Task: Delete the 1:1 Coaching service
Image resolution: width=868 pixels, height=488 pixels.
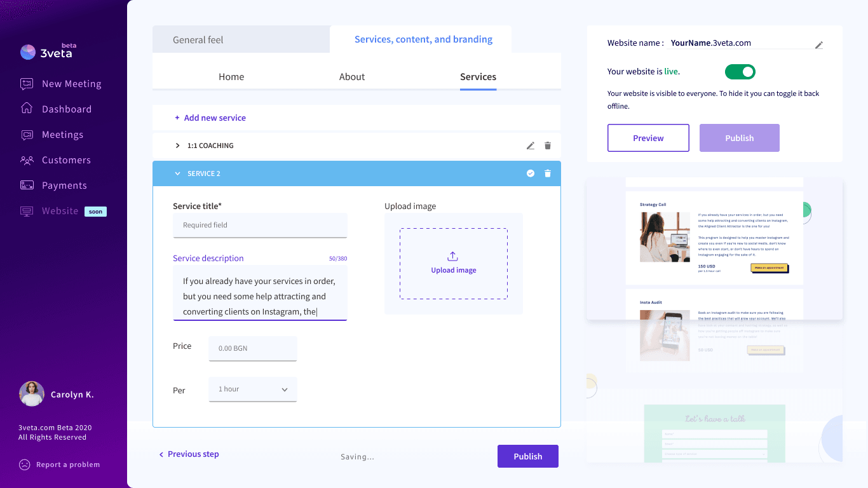Action: pos(548,146)
